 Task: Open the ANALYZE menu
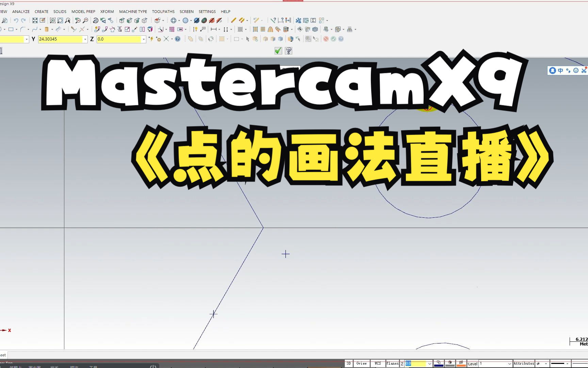21,12
